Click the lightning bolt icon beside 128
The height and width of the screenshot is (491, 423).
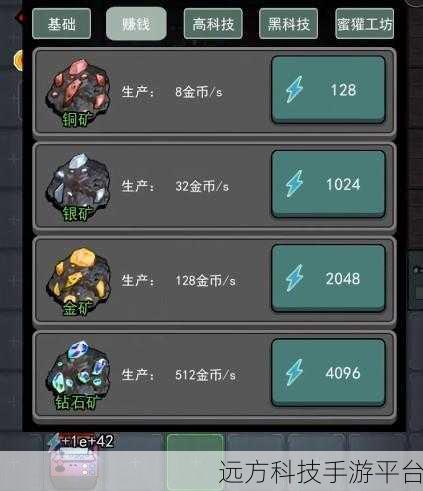(295, 90)
